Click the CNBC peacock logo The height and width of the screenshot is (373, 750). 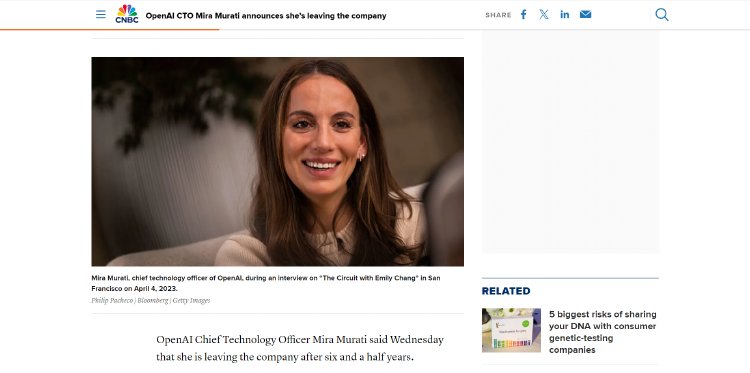(x=127, y=14)
